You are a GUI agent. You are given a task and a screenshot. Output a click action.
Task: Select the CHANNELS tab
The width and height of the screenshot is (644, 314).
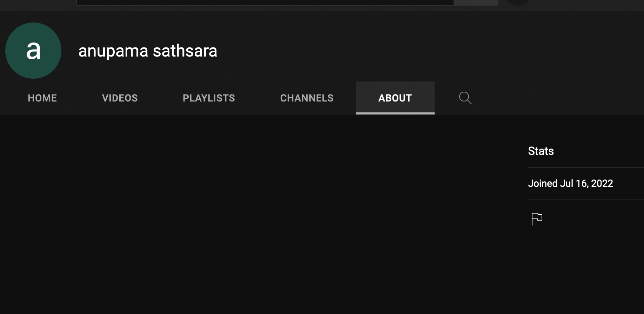pos(307,98)
